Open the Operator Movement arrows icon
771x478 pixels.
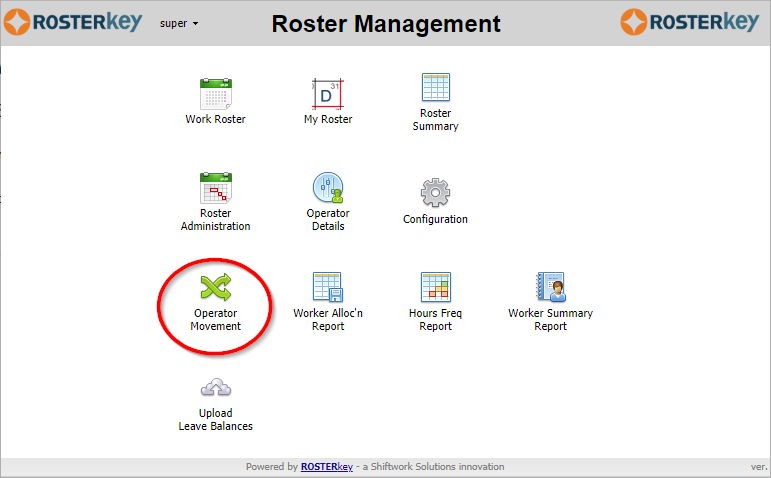[215, 287]
